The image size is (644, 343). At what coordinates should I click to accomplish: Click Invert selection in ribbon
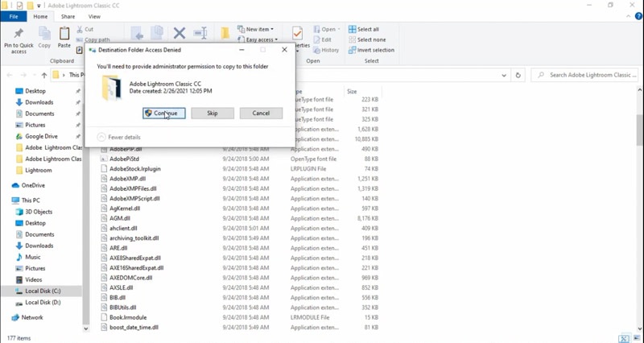point(371,50)
